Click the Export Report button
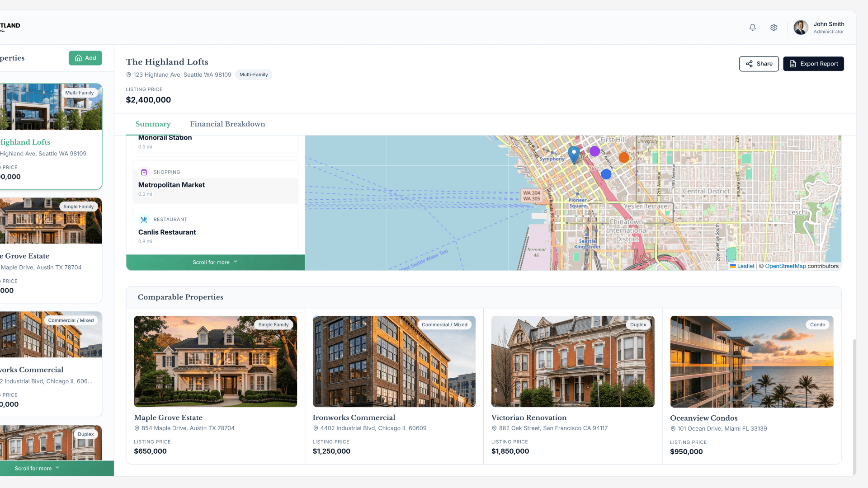The height and width of the screenshot is (488, 868). 813,64
